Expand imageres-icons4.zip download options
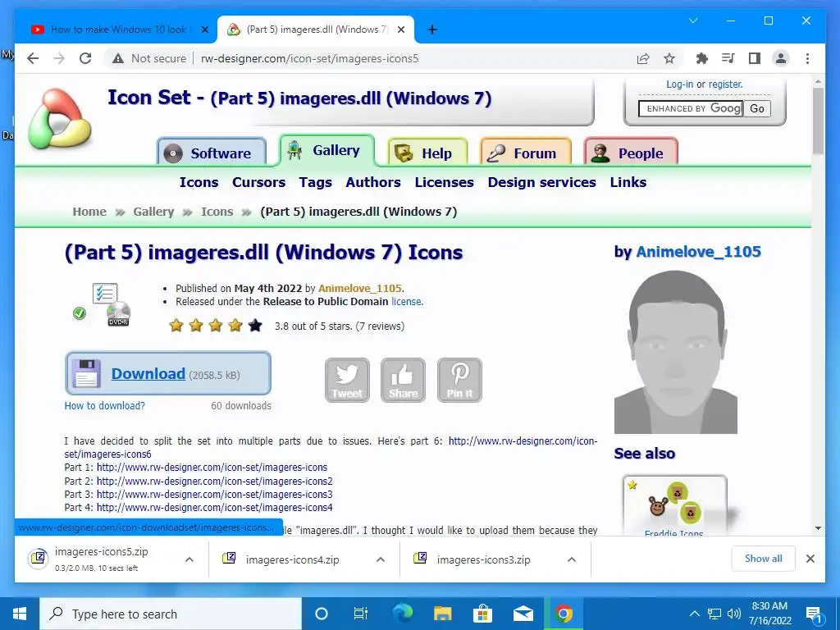The width and height of the screenshot is (840, 630). 381,559
